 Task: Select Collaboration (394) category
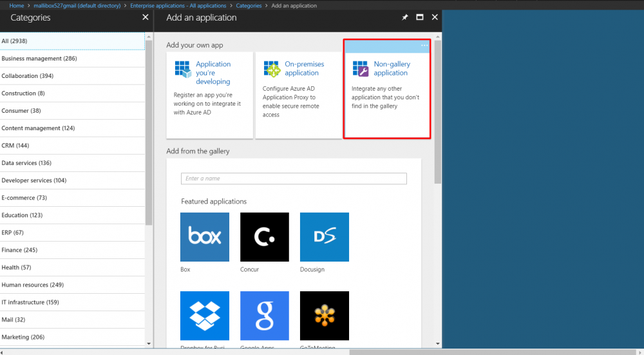(72, 76)
